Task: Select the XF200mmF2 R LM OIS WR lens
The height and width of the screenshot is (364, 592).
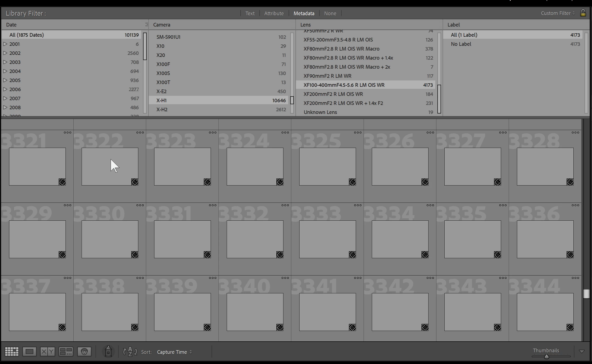Action: (x=333, y=94)
